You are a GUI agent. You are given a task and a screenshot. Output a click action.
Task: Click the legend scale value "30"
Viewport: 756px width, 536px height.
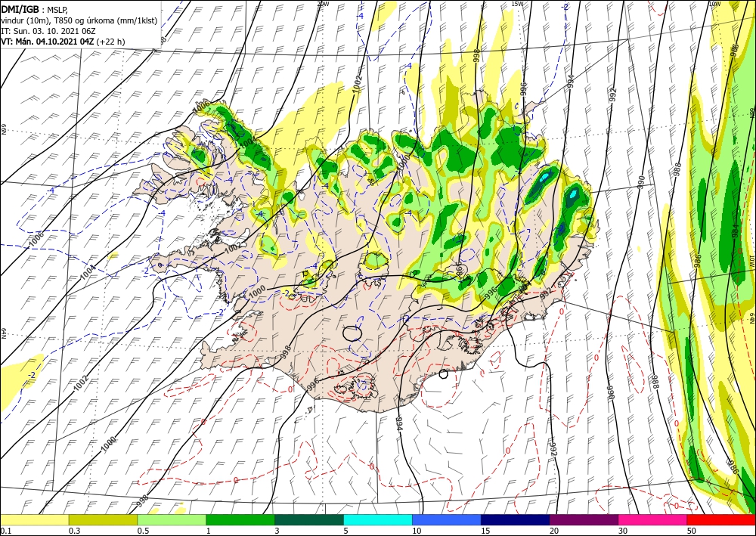coord(622,531)
